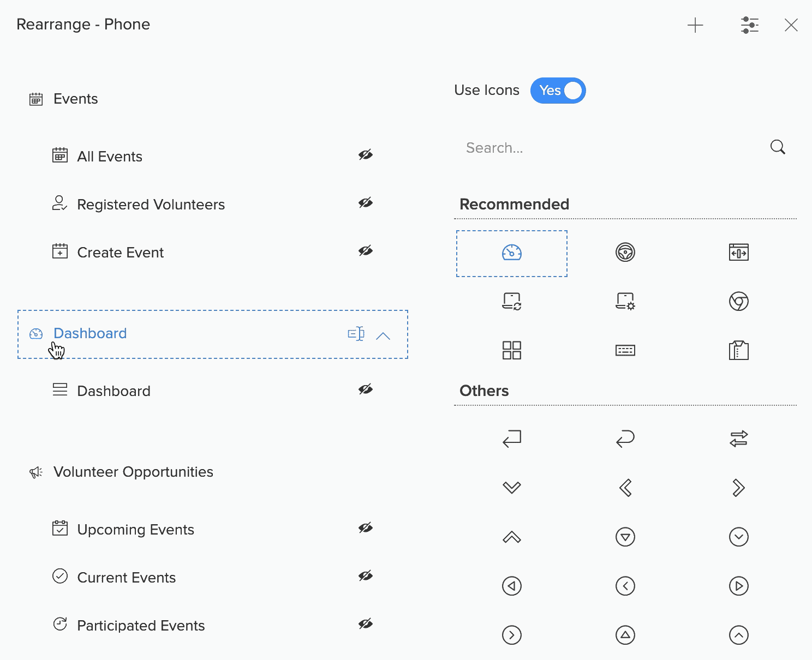The image size is (812, 660).
Task: Select the speedometer dashboard icon
Action: (511, 253)
